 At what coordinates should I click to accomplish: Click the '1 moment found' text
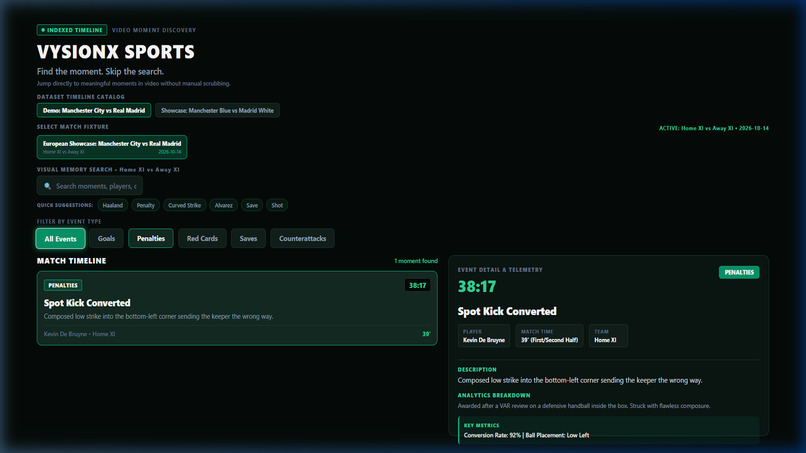(416, 261)
